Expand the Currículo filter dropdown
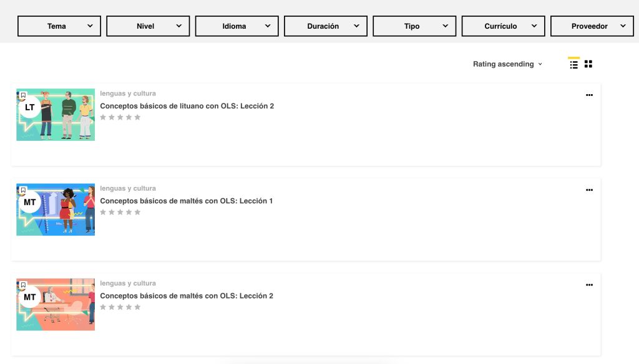Screen dimensions: 639x364 point(503,26)
